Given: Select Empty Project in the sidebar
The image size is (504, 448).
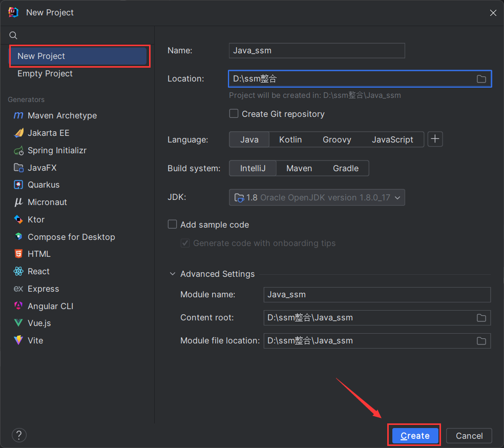Looking at the screenshot, I should [x=45, y=74].
